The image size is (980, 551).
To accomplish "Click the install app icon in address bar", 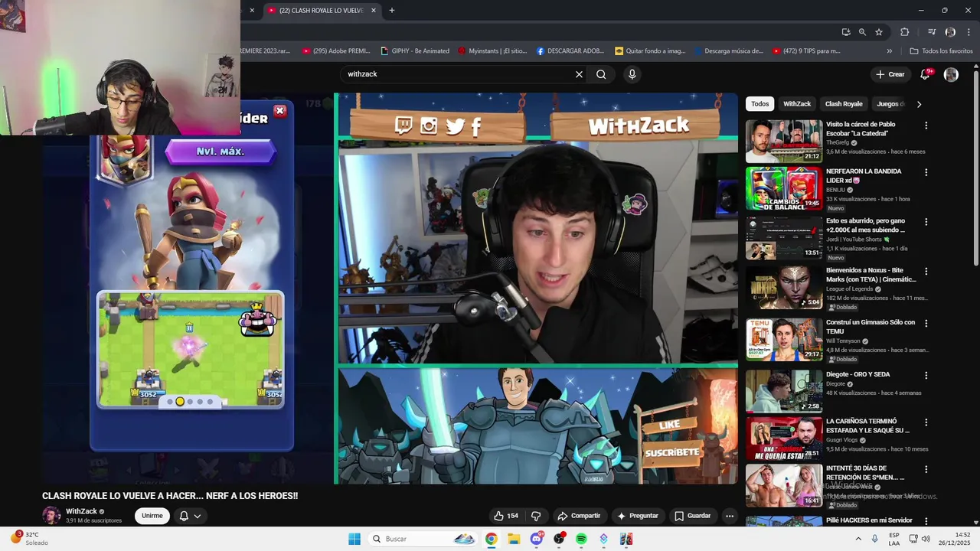I will tap(845, 32).
